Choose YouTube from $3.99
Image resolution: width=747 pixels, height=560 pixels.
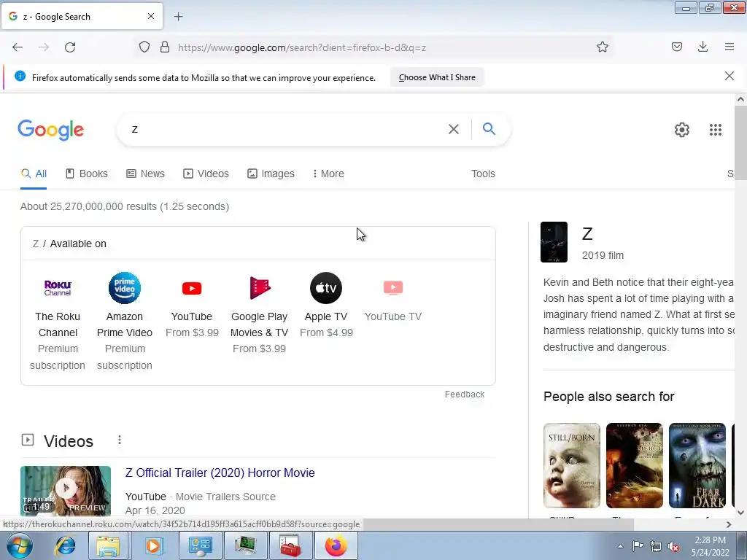pyautogui.click(x=192, y=305)
